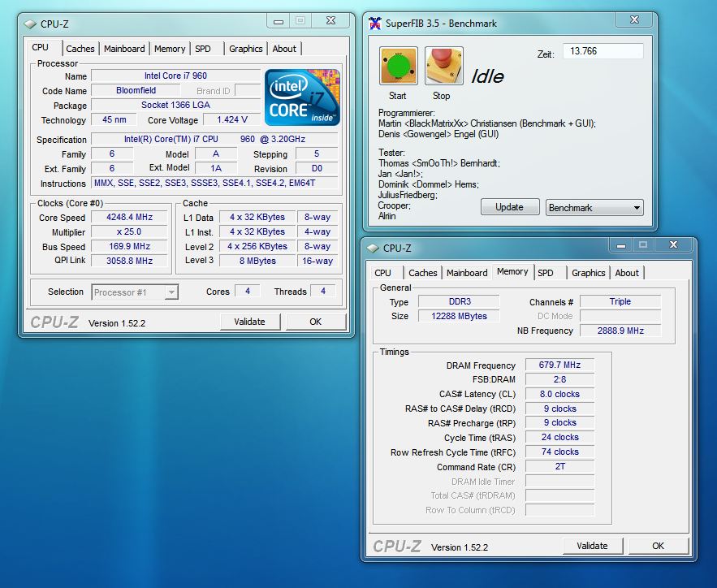Select CPU tab in left CPU-Z window

click(x=41, y=47)
